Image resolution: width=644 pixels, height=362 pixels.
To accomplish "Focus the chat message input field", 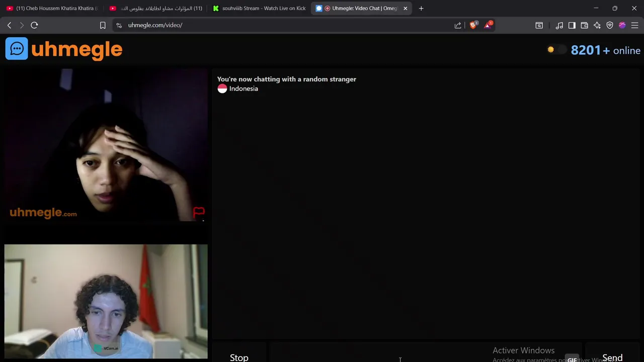I will point(425,354).
